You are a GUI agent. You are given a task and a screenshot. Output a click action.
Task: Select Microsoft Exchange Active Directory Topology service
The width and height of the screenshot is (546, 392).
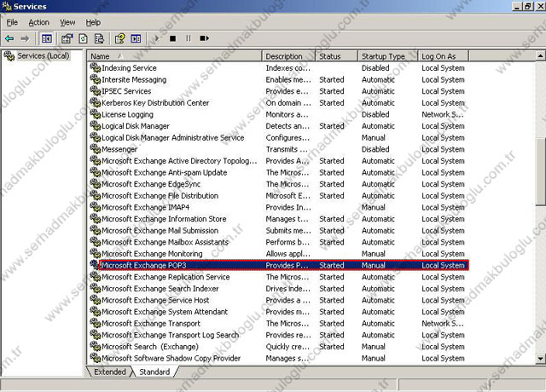[x=179, y=161]
